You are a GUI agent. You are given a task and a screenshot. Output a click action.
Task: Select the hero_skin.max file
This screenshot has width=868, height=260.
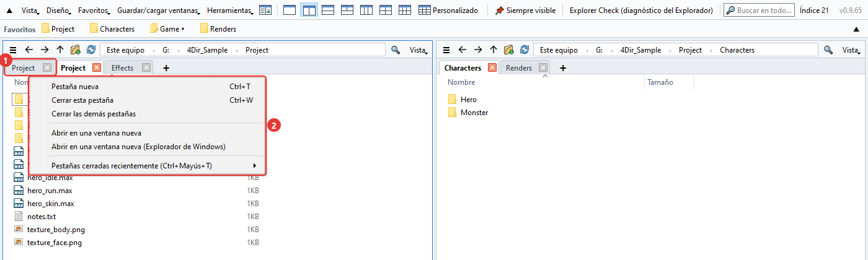(x=50, y=204)
